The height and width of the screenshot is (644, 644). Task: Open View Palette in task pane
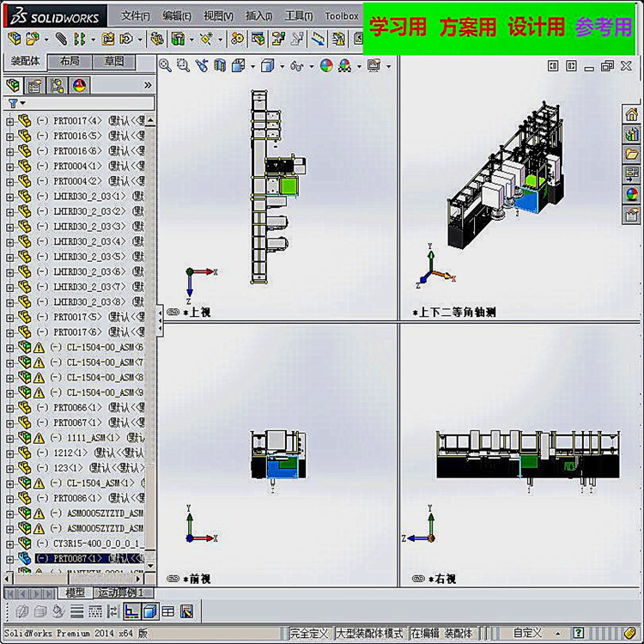[x=632, y=173]
